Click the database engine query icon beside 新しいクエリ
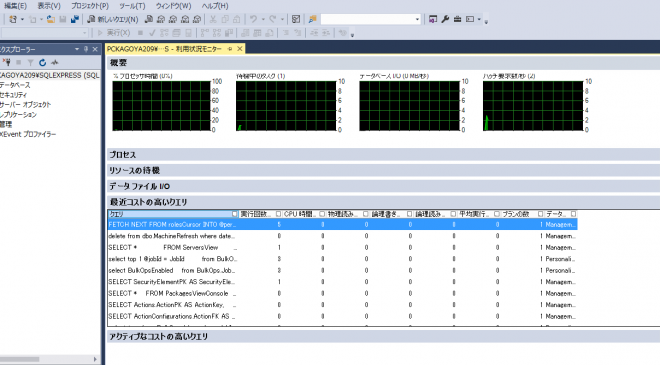The image size is (660, 365). point(149,19)
